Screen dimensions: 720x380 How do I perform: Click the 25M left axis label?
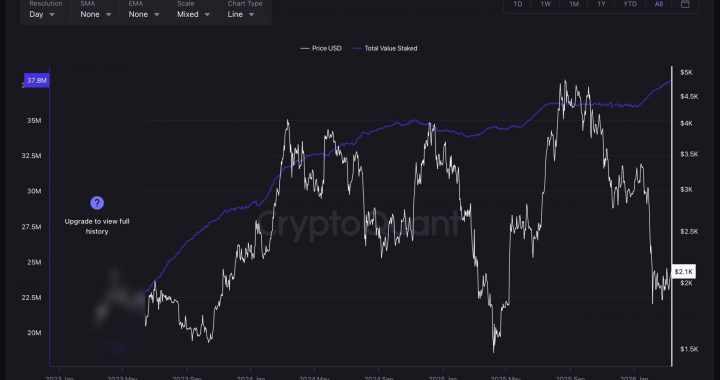click(34, 263)
